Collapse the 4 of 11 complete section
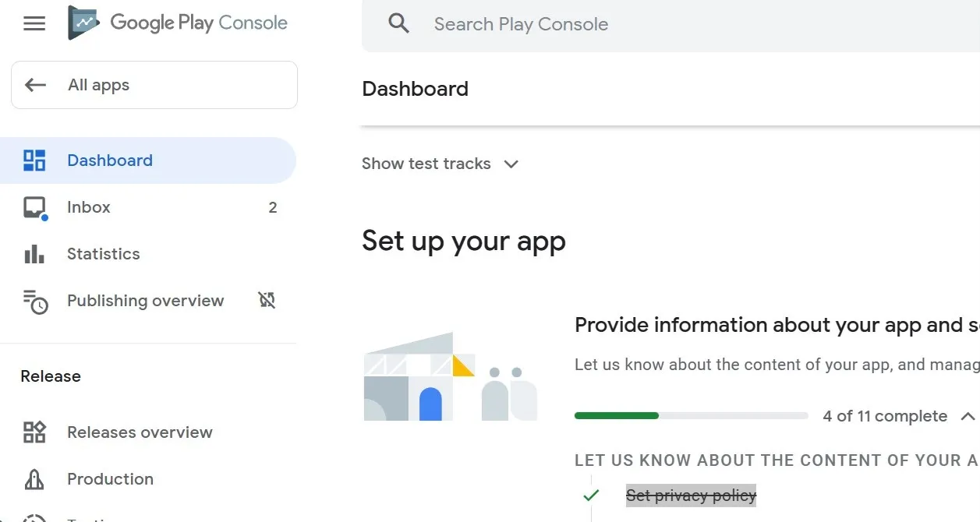 [968, 416]
